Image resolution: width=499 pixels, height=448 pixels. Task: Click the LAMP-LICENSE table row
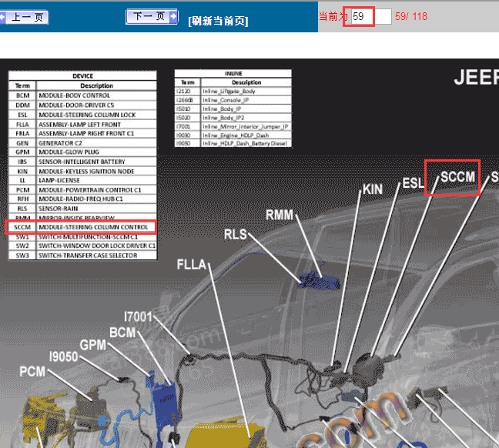point(82,180)
